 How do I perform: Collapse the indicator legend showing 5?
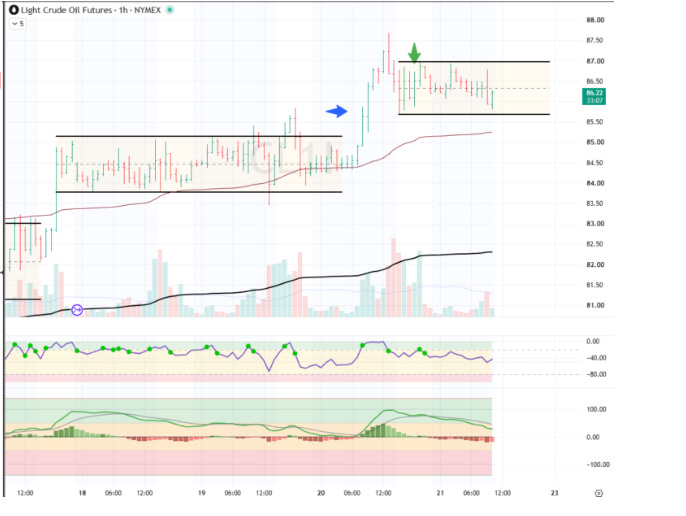(18, 24)
